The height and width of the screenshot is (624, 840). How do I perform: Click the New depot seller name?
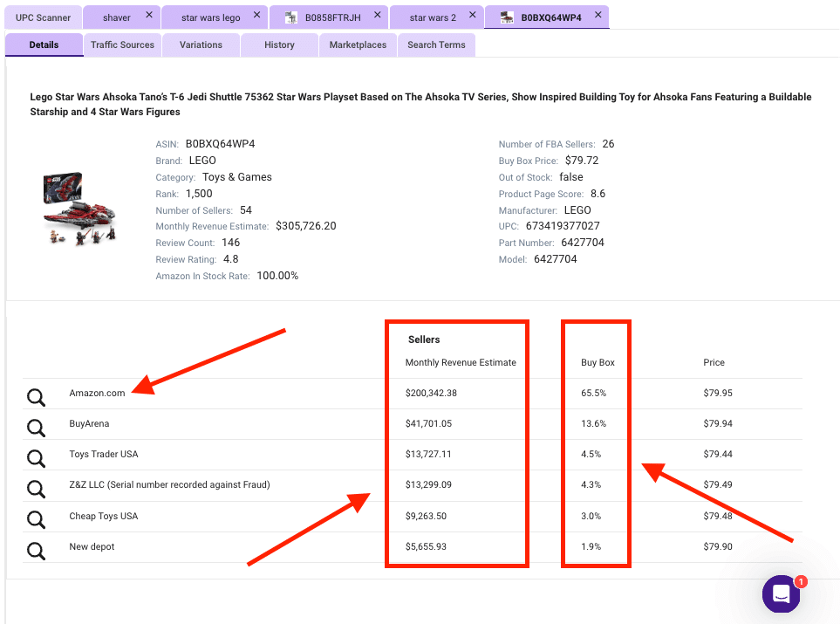92,547
